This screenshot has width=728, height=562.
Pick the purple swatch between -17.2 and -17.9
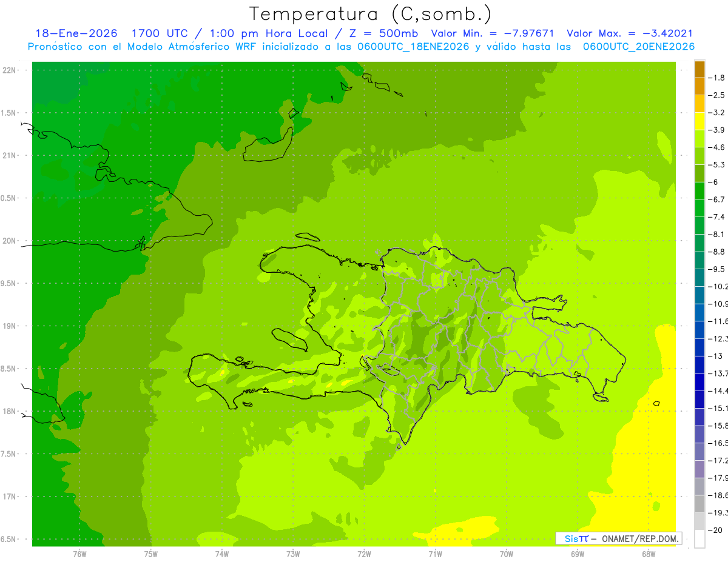pyautogui.click(x=699, y=469)
